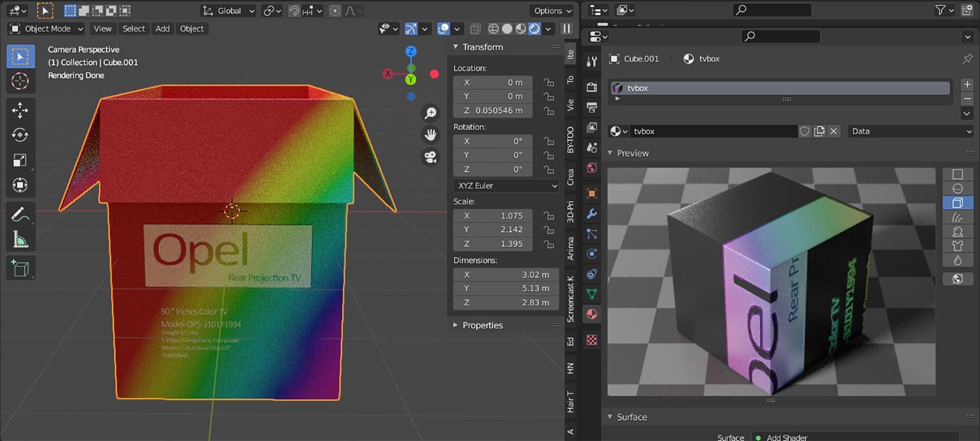Select the Measure tool
980x441 pixels.
[x=20, y=239]
